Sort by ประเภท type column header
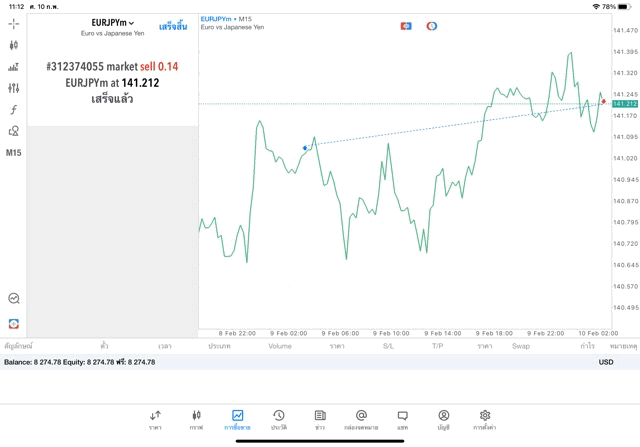640x447 pixels. (x=219, y=346)
